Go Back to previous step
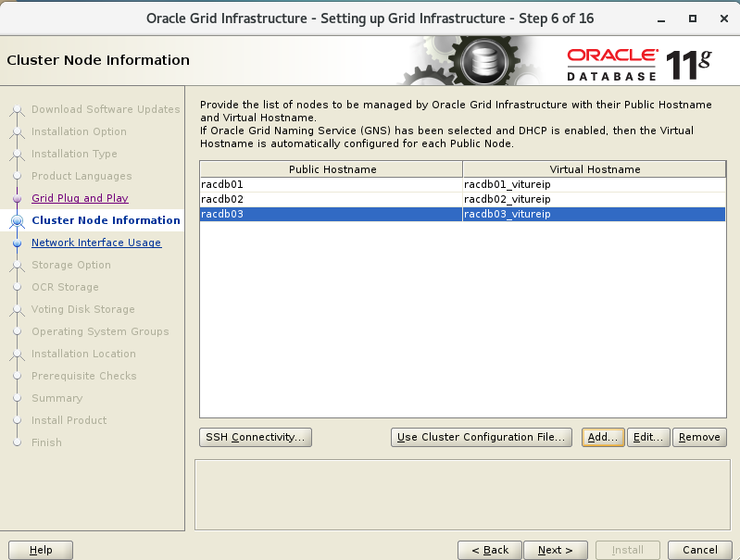The width and height of the screenshot is (740, 560). [x=490, y=550]
